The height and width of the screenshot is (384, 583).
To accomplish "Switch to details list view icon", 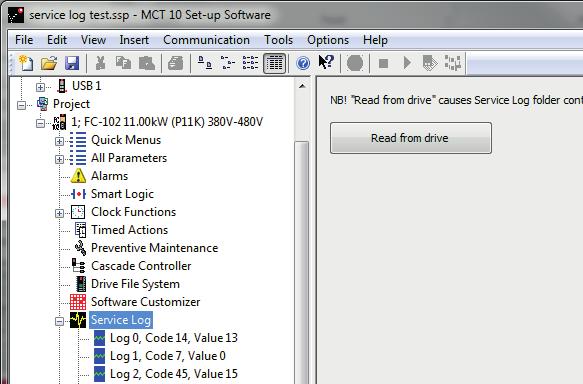I will coord(274,63).
